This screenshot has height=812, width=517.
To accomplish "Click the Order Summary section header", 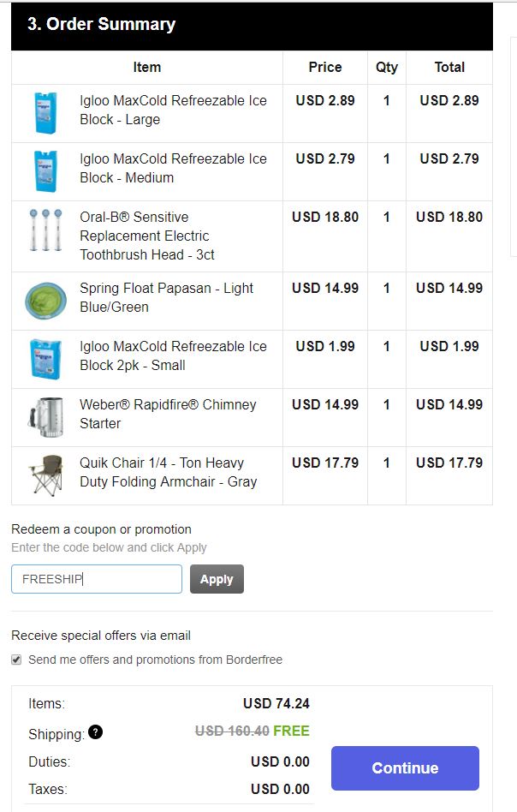I will point(102,24).
